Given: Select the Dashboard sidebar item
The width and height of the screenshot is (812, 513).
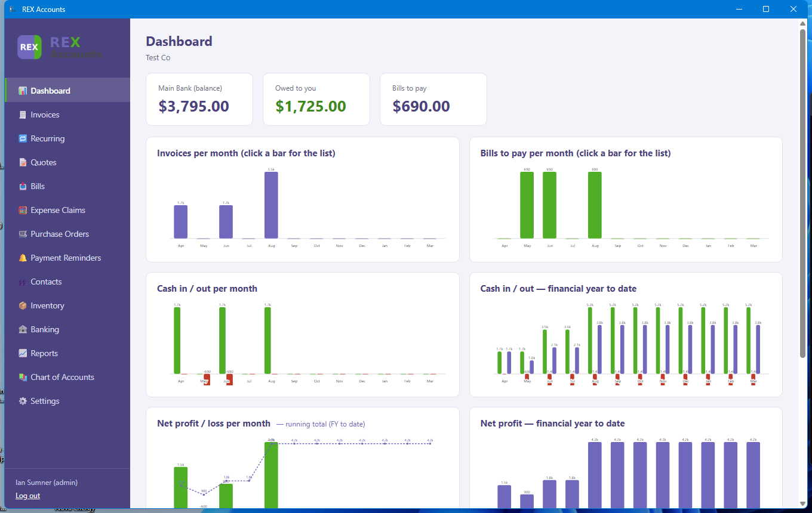Looking at the screenshot, I should 67,91.
